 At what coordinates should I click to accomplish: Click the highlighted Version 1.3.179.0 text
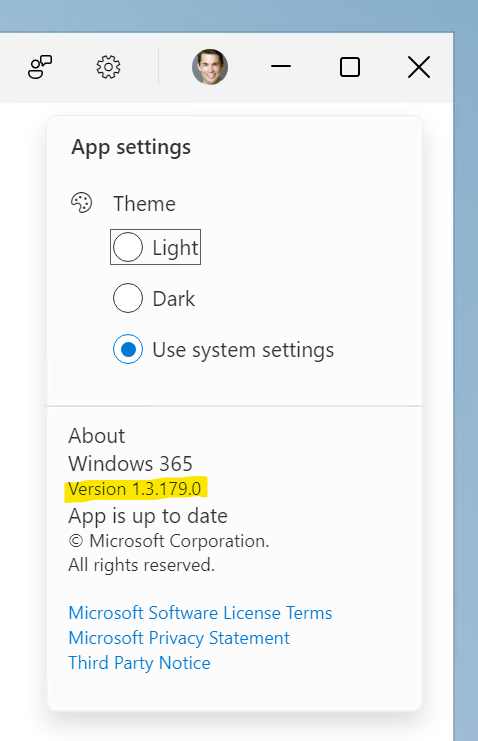135,489
